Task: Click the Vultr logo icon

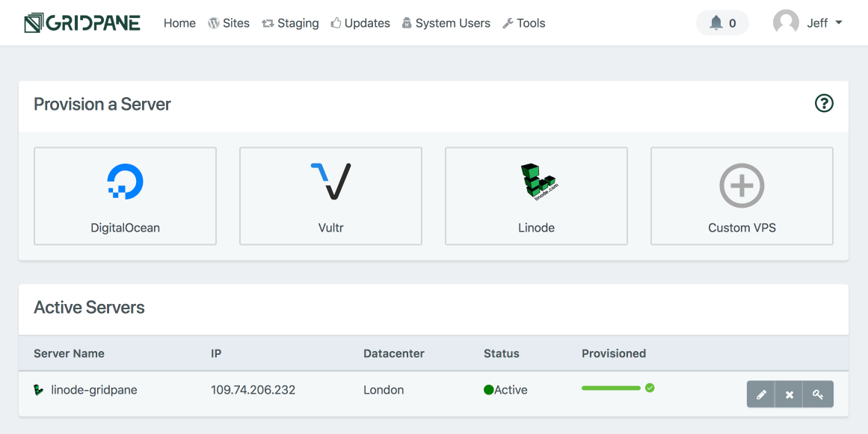Action: pos(330,181)
